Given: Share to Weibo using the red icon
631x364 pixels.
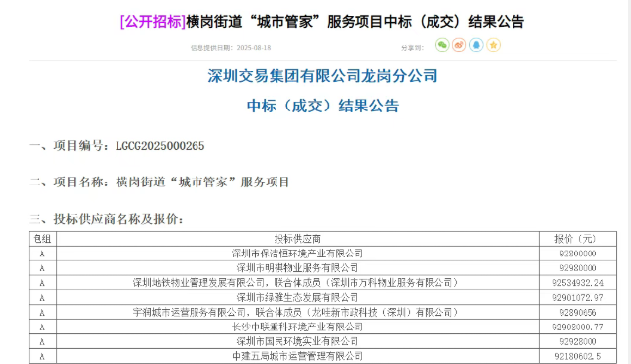Looking at the screenshot, I should (x=459, y=45).
